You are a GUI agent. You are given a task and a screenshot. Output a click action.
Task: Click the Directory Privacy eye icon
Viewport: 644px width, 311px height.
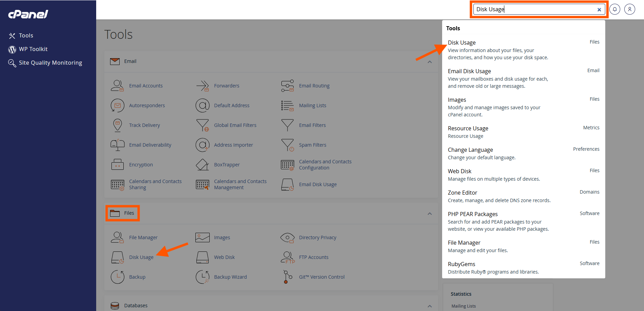click(x=288, y=238)
